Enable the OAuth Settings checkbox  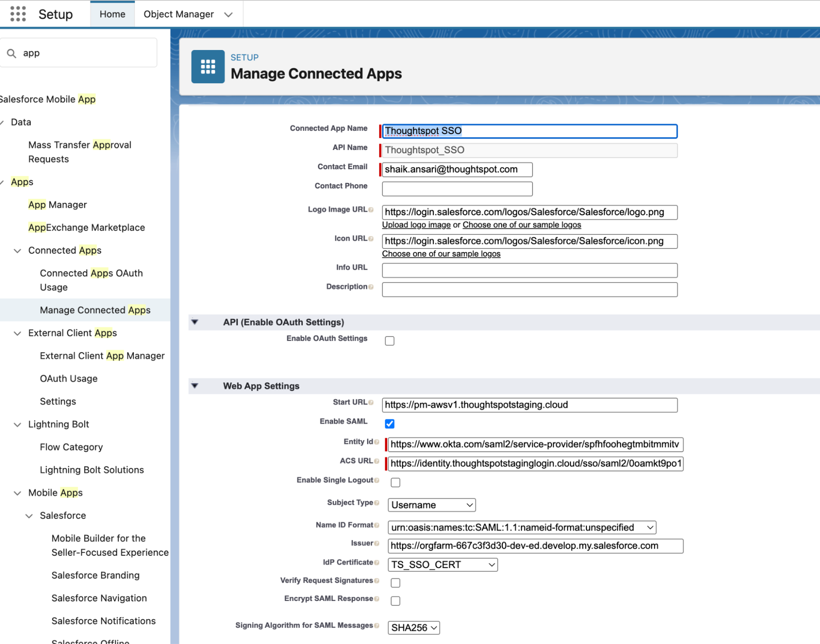coord(389,341)
